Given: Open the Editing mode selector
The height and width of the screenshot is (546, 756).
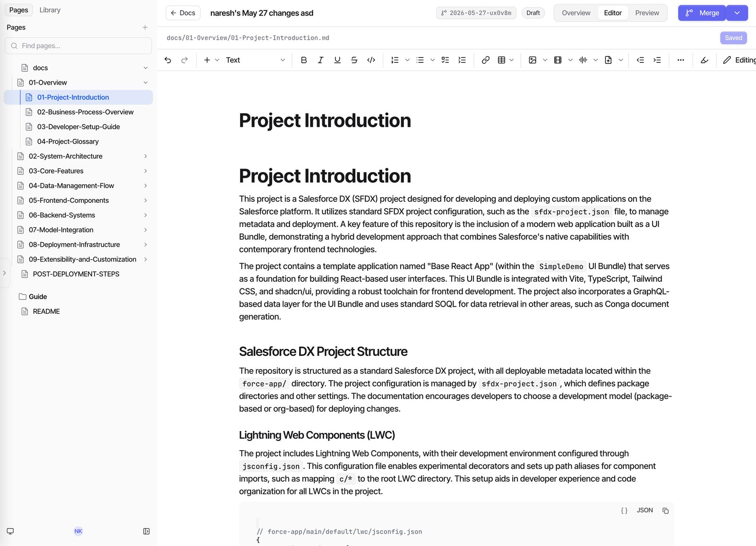Looking at the screenshot, I should pyautogui.click(x=740, y=60).
